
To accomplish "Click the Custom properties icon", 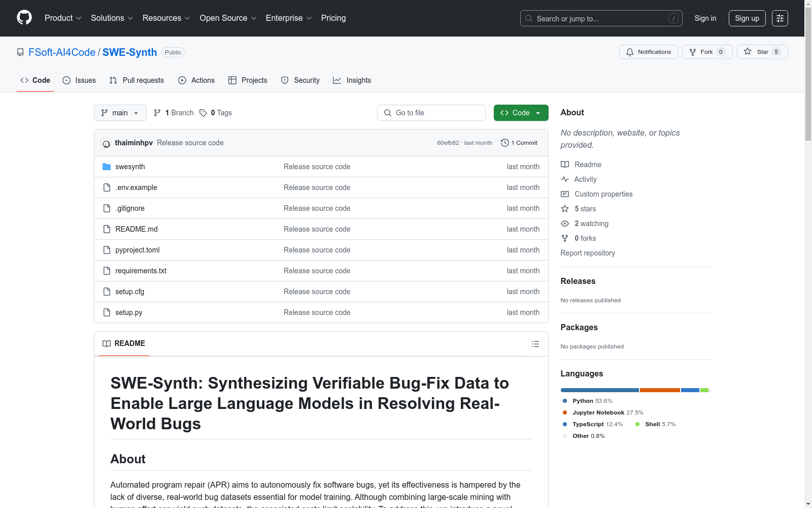I will coord(565,194).
